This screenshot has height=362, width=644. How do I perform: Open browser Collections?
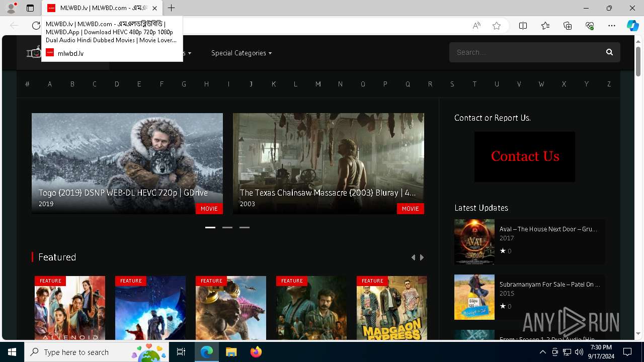click(x=568, y=26)
